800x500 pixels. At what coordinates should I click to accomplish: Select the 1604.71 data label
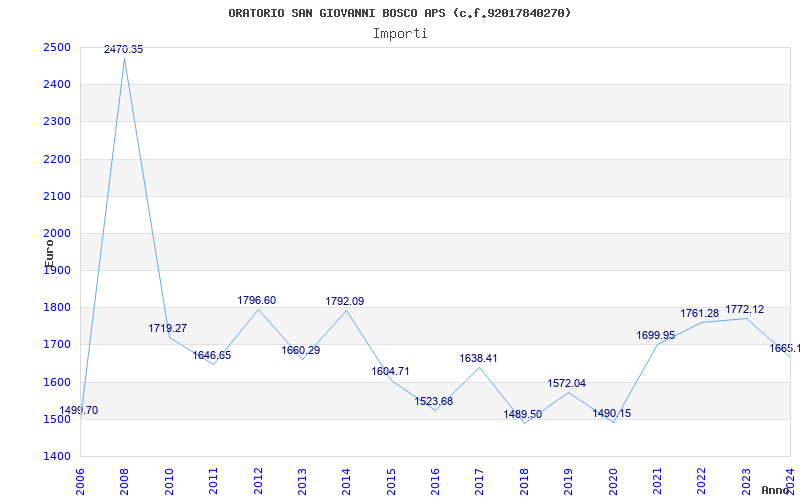pos(390,371)
